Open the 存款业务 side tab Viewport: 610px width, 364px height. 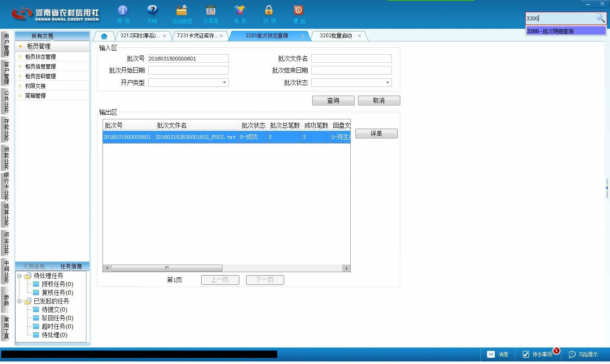point(6,130)
